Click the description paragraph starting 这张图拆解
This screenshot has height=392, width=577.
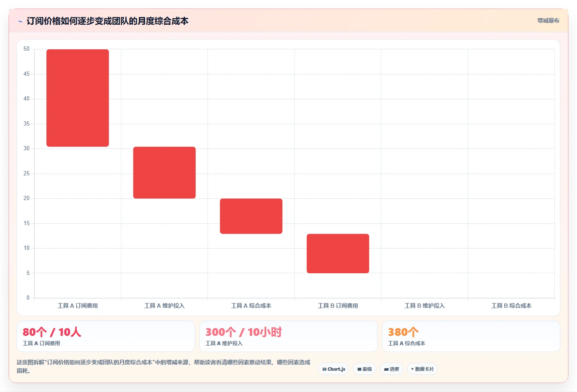click(164, 366)
